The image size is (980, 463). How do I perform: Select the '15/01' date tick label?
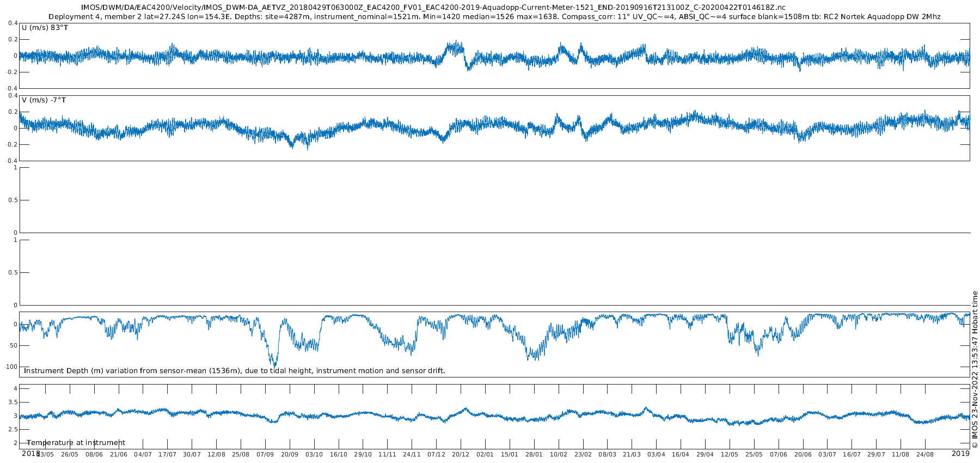click(510, 454)
